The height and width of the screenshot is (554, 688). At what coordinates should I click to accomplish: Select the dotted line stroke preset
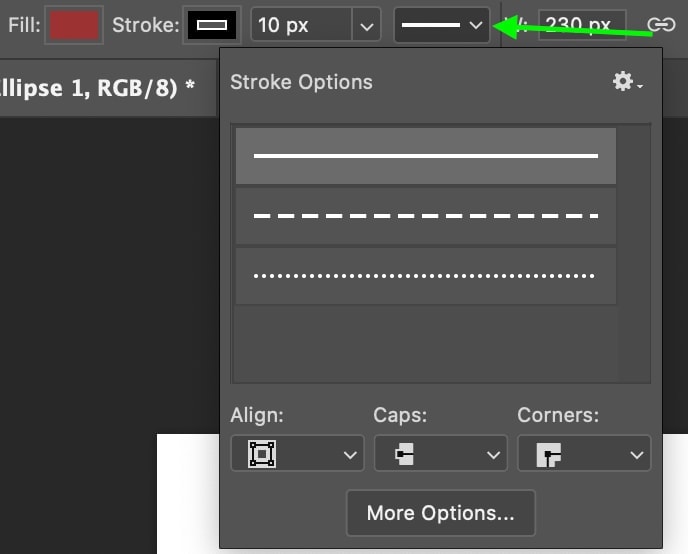pos(426,276)
